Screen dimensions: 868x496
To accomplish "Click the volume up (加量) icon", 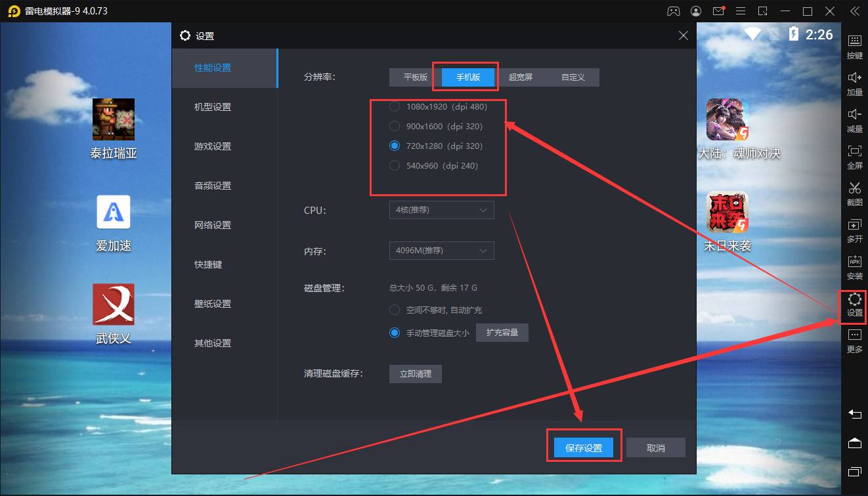I will [854, 82].
